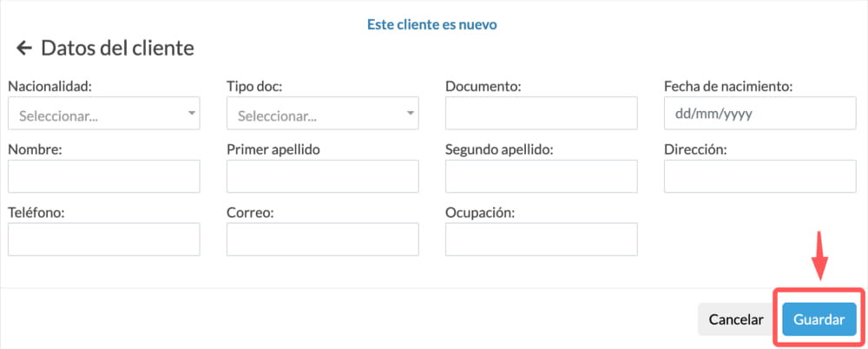Open the Nacionalidad dropdown arrow
868x349 pixels.
point(192,113)
